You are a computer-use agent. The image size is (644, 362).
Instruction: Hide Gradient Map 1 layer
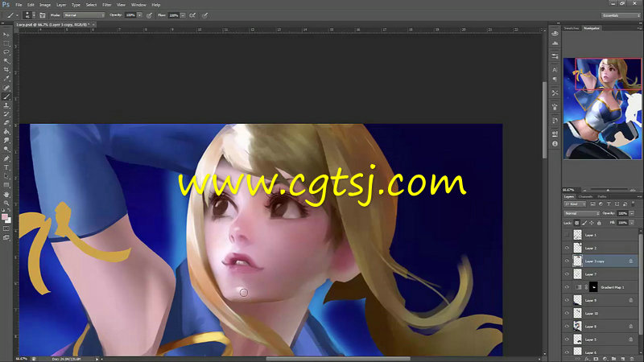click(x=568, y=287)
